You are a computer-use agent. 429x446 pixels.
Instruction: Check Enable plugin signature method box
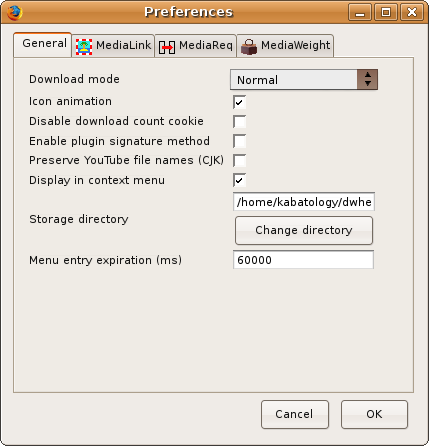[239, 141]
